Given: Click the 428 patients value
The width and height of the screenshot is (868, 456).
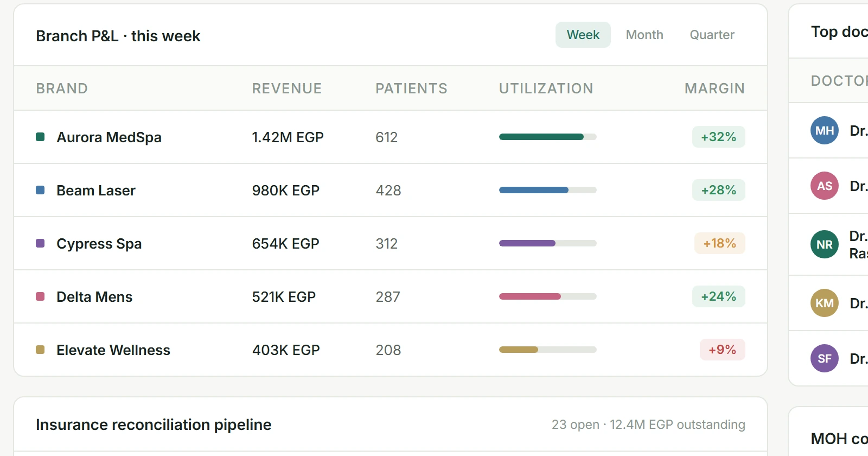Looking at the screenshot, I should pyautogui.click(x=388, y=191).
